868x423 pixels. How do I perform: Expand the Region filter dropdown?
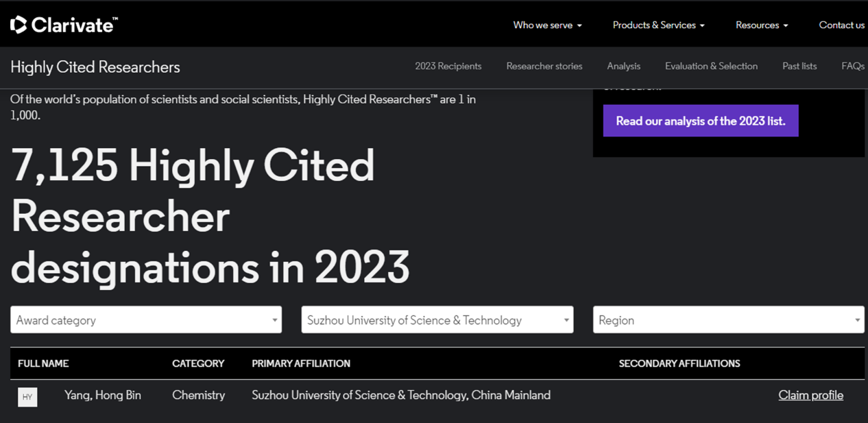point(728,320)
